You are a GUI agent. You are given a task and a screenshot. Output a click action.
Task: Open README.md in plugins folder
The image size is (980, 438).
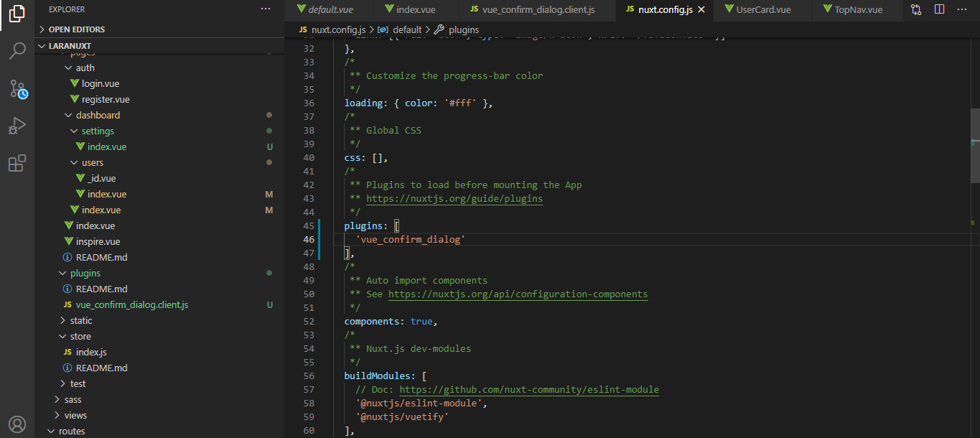point(101,289)
